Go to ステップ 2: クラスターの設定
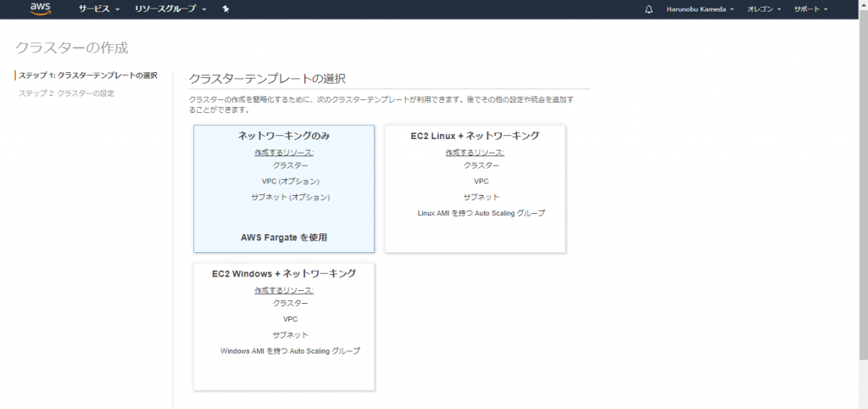 coord(66,93)
